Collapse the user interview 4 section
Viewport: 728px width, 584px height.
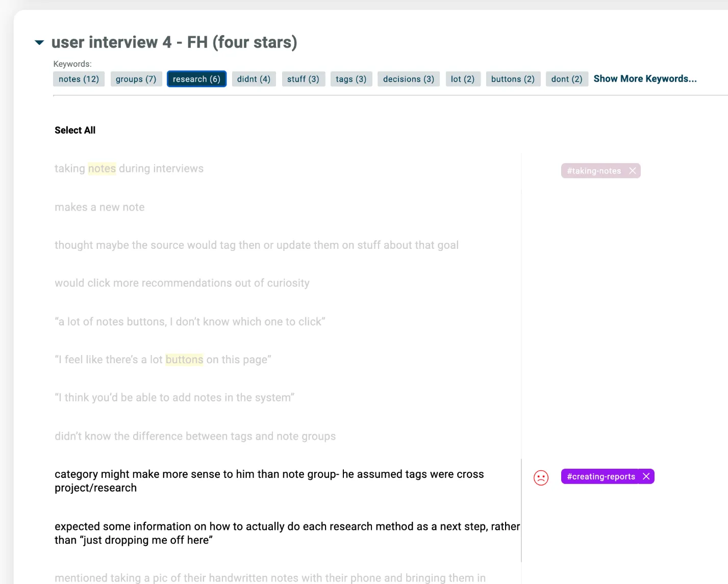coord(39,42)
